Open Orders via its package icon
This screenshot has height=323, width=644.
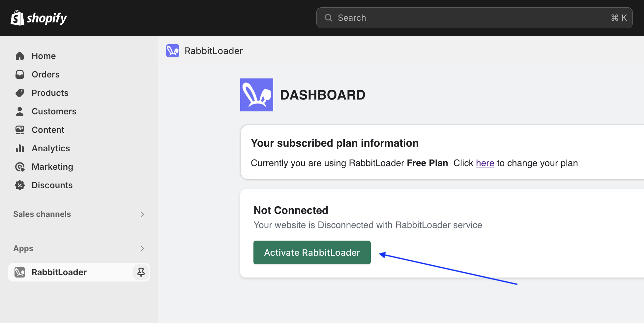tap(20, 74)
